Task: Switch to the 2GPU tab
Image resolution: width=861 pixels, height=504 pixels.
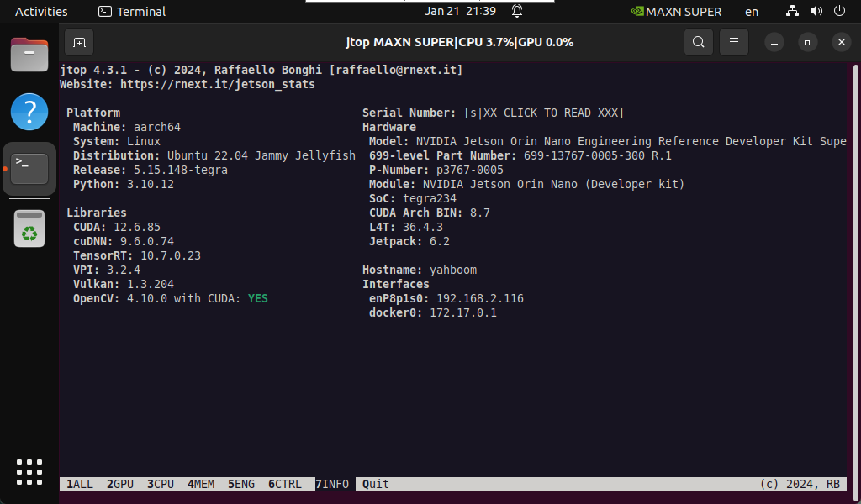Action: click(x=120, y=484)
